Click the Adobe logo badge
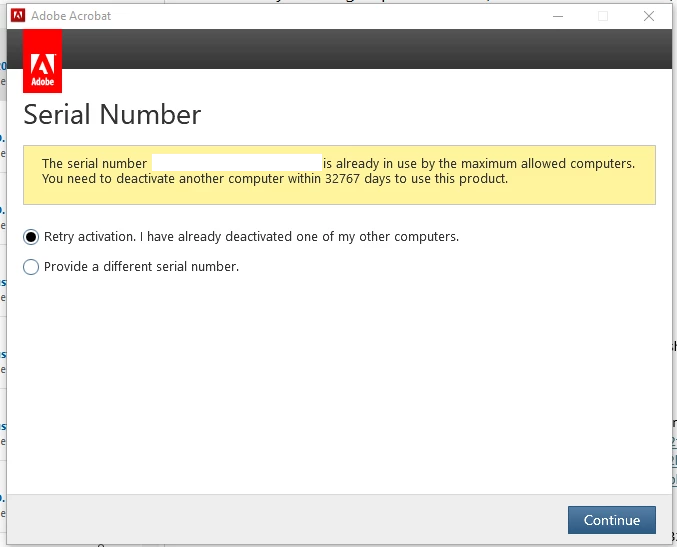This screenshot has height=547, width=677. point(42,61)
